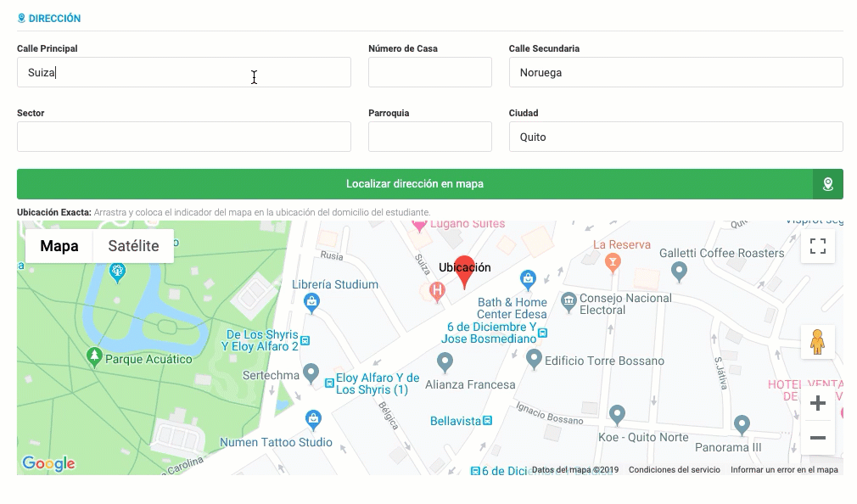Click the Librería Studium shop marker
The width and height of the screenshot is (857, 504).
pyautogui.click(x=311, y=302)
